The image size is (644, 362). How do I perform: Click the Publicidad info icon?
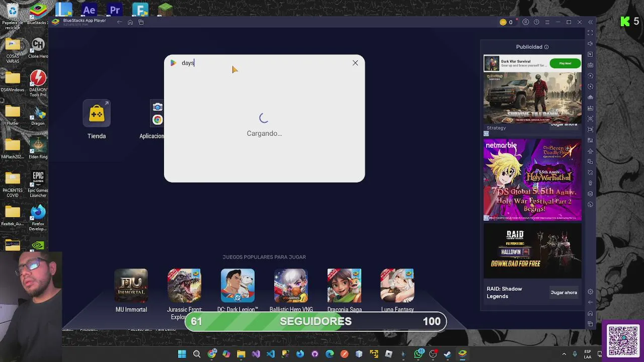[546, 47]
